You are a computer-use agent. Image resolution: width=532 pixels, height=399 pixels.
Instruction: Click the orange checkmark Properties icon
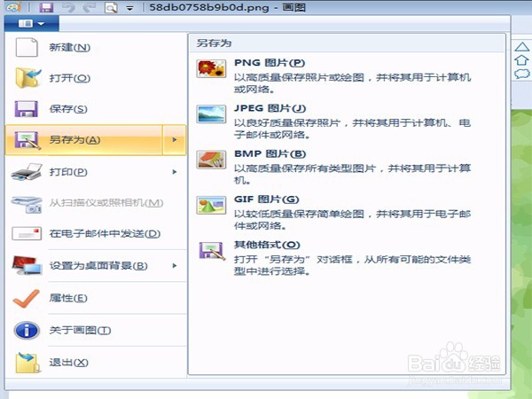26,299
